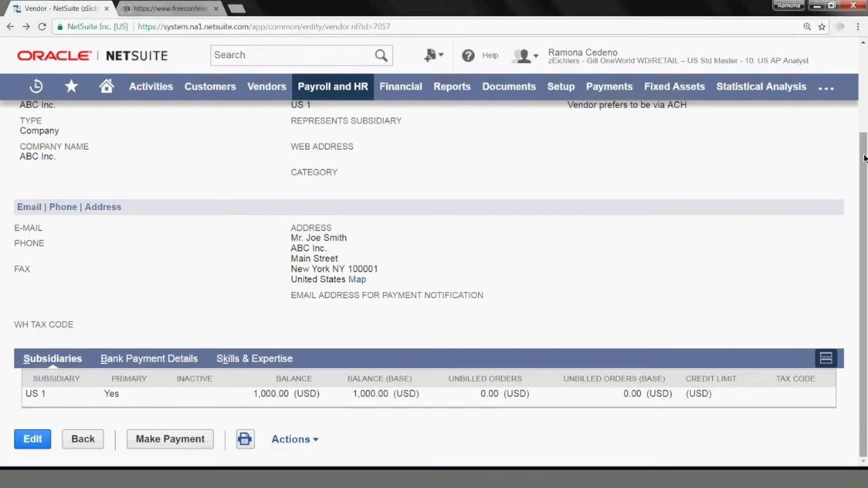Open the Create New icon menu
Image resolution: width=868 pixels, height=488 pixels.
433,56
